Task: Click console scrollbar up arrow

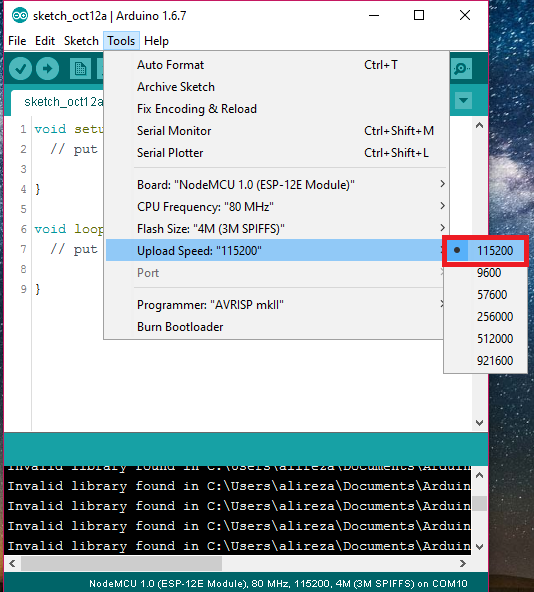Action: coord(480,475)
